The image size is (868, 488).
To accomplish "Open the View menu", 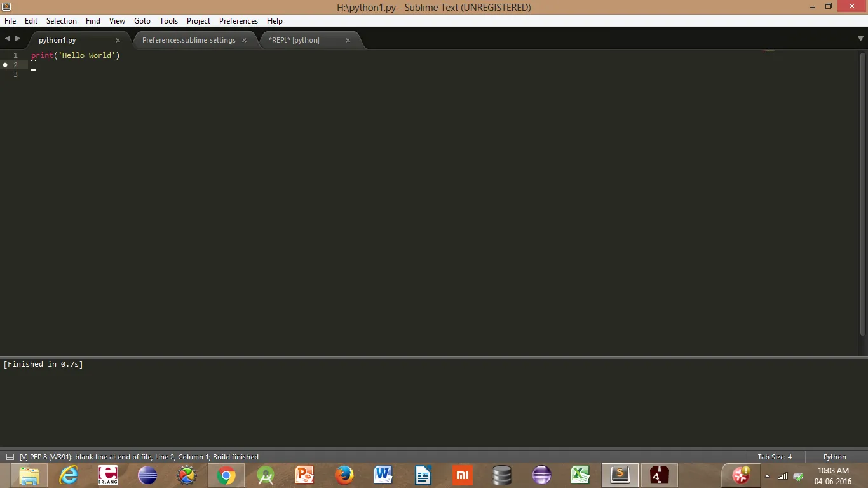I will 117,21.
